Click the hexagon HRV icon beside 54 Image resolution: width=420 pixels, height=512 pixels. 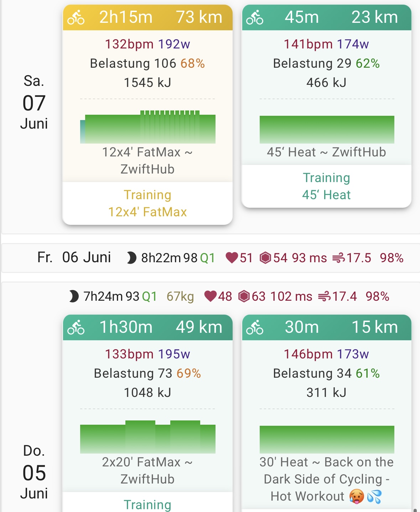tap(265, 258)
